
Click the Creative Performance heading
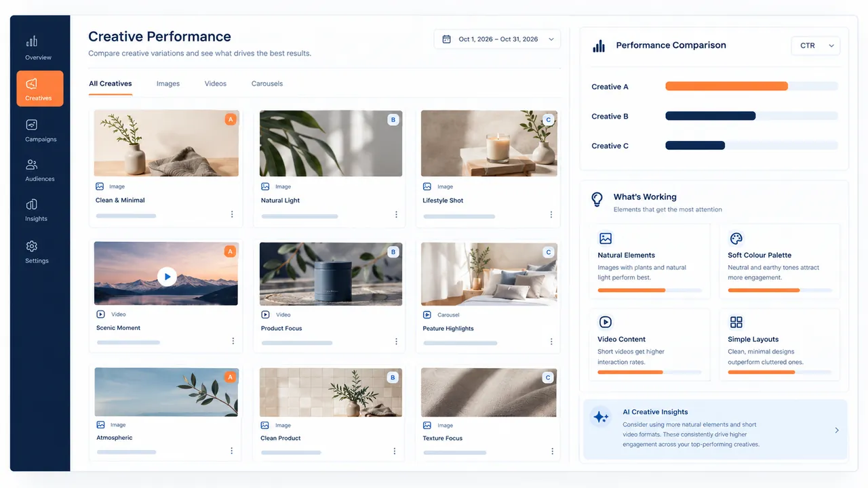tap(159, 37)
